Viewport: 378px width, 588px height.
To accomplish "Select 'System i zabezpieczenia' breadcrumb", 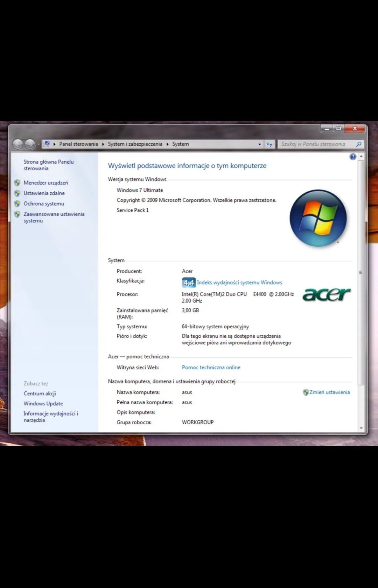I will (135, 144).
